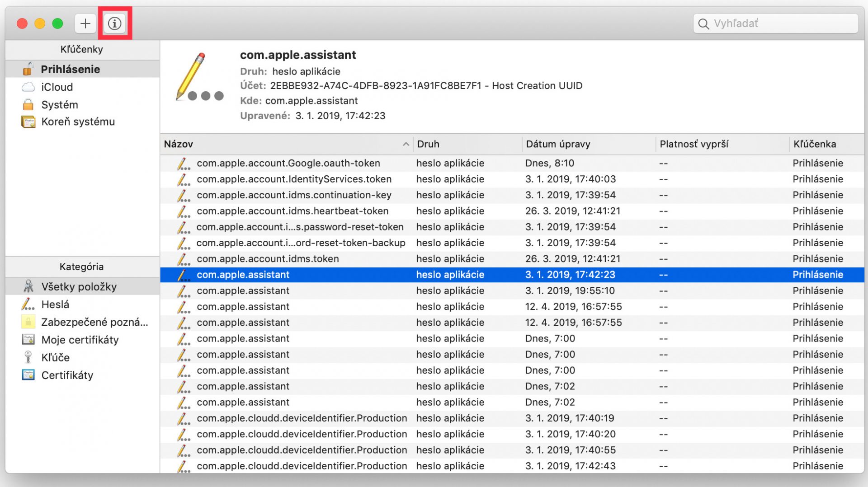Click the yellow note icon for Zabezpečené poznámky

coord(28,322)
